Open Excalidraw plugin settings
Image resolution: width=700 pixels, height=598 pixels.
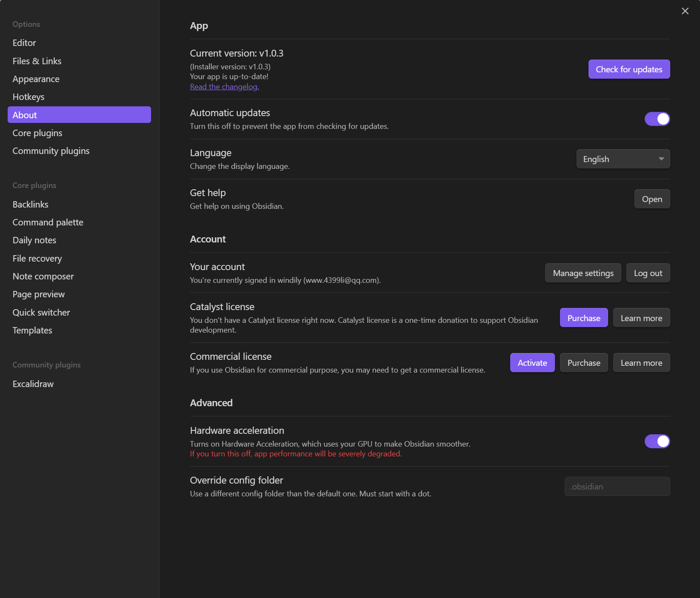33,384
